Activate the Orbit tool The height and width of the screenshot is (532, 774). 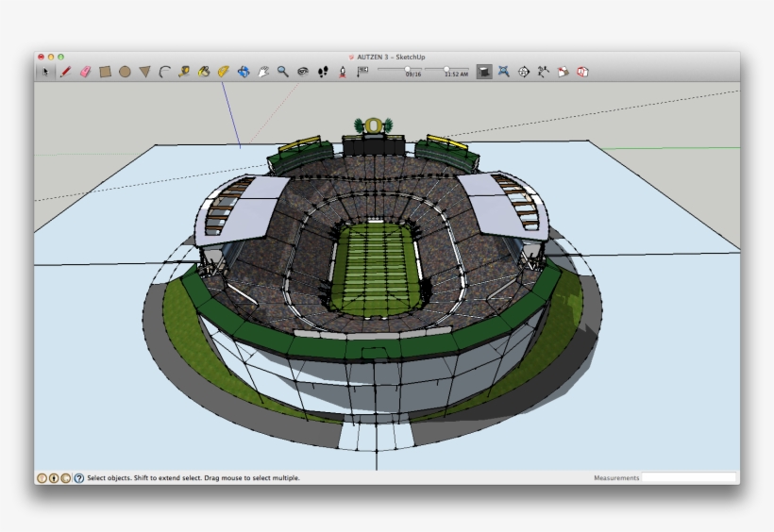243,72
